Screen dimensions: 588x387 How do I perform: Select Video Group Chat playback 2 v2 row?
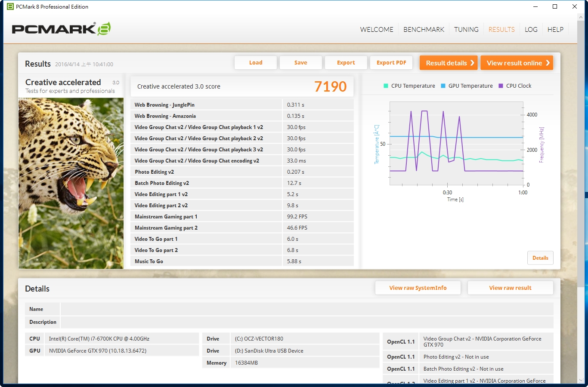point(242,138)
